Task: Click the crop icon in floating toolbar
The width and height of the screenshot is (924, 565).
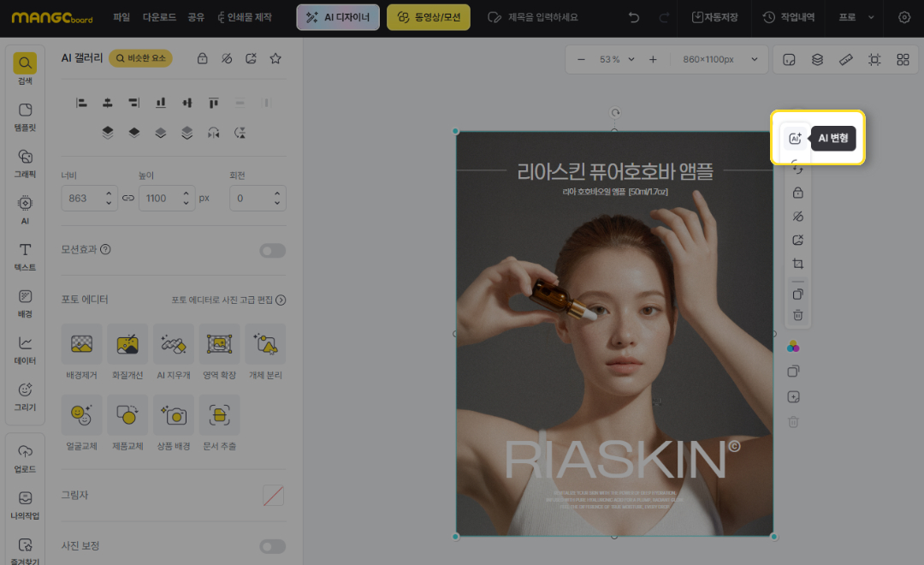Action: (797, 264)
